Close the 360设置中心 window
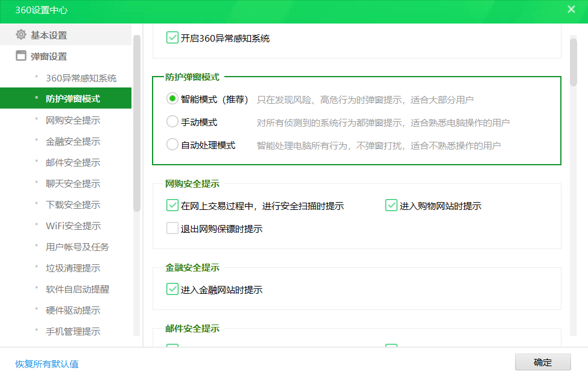 coord(571,10)
